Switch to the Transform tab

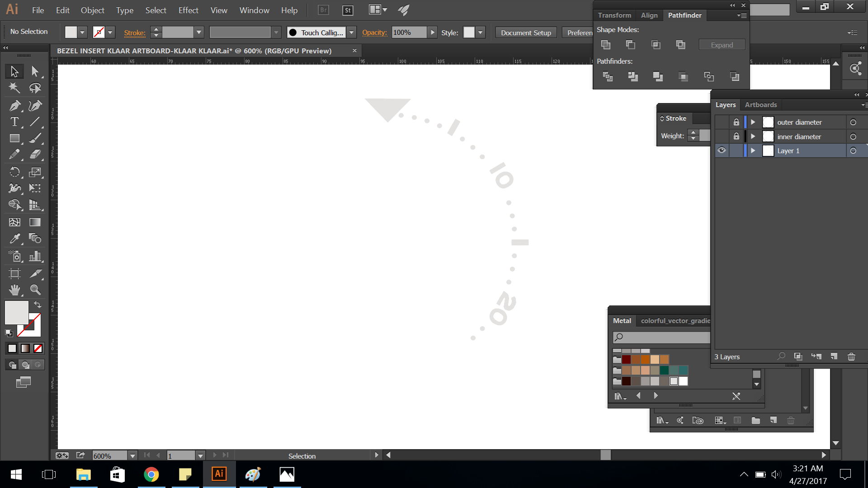614,15
